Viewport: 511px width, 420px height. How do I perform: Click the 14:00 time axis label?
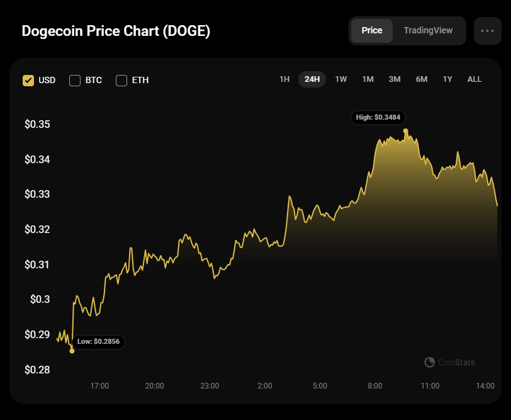click(485, 386)
